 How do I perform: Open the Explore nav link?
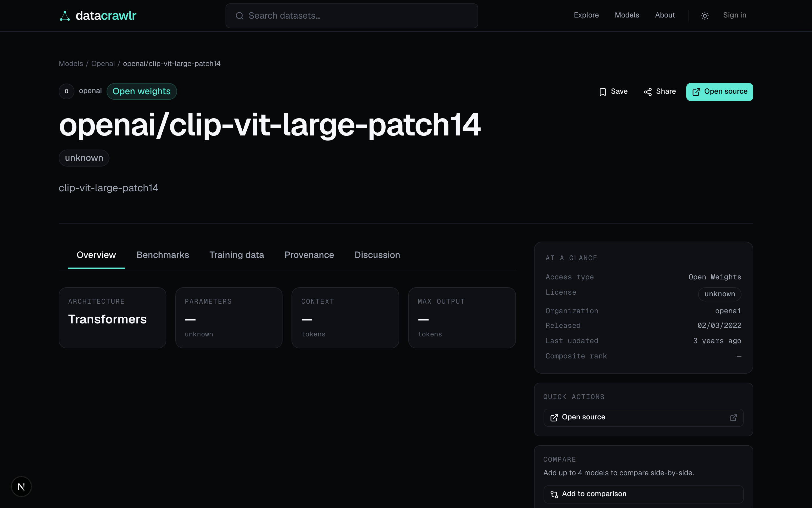click(586, 15)
